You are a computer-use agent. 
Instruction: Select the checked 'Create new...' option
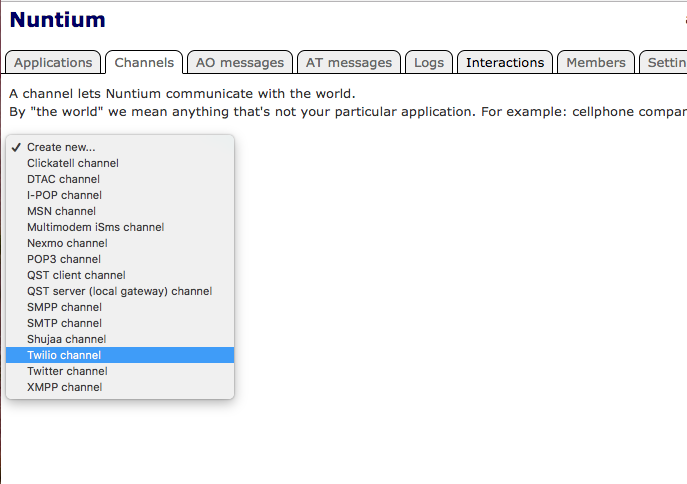pyautogui.click(x=120, y=147)
